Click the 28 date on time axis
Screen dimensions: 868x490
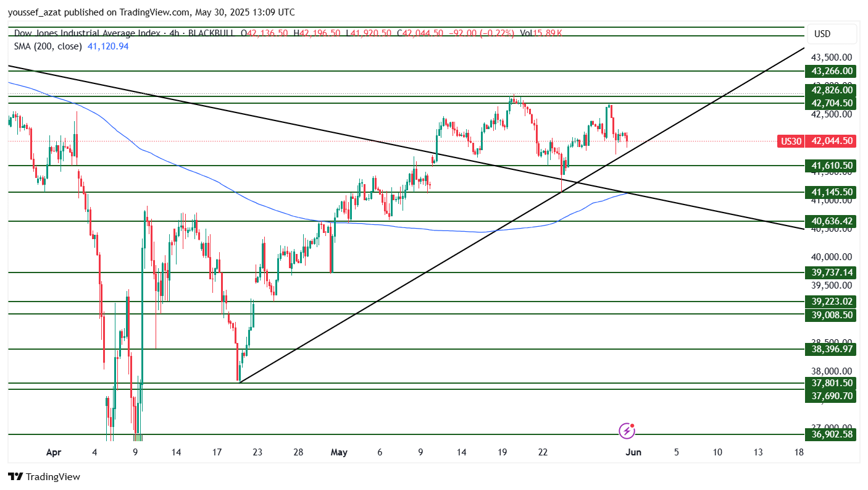(x=298, y=452)
